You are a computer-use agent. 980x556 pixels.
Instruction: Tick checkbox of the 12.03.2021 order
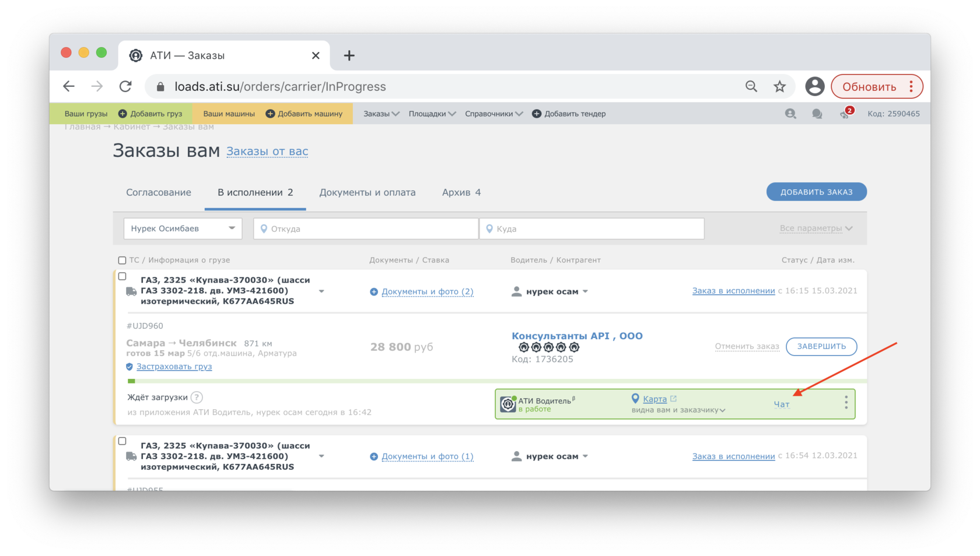(122, 441)
